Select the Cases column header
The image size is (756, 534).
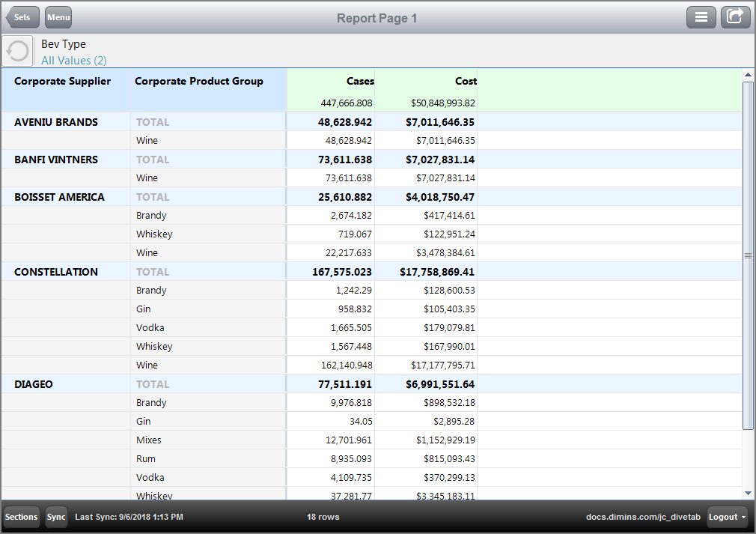point(360,81)
